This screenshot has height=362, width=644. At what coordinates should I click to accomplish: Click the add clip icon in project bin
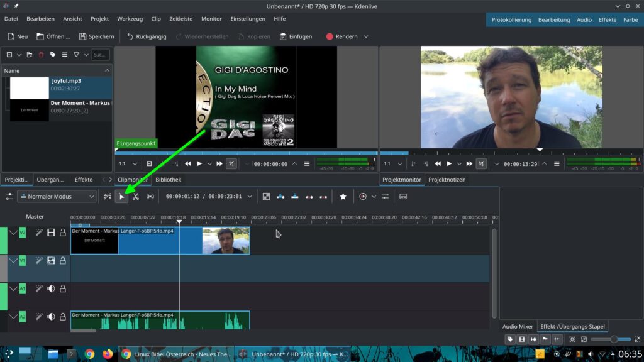tap(9, 55)
